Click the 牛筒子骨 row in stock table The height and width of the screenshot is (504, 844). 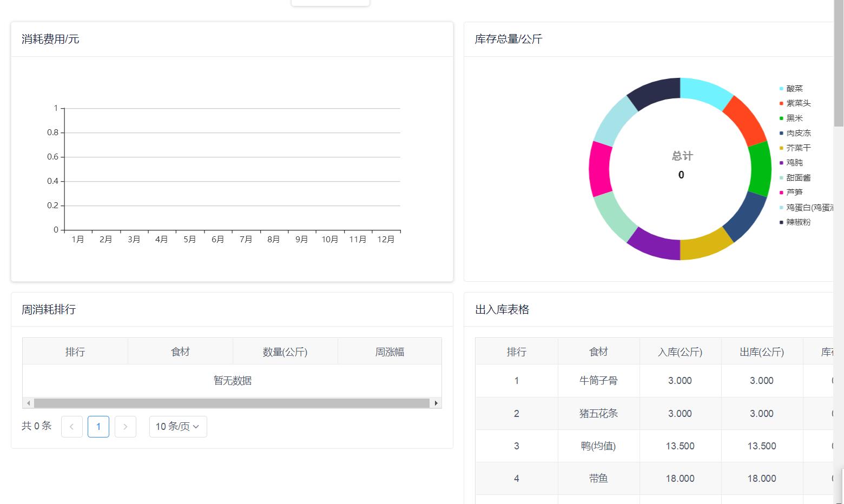pos(598,381)
